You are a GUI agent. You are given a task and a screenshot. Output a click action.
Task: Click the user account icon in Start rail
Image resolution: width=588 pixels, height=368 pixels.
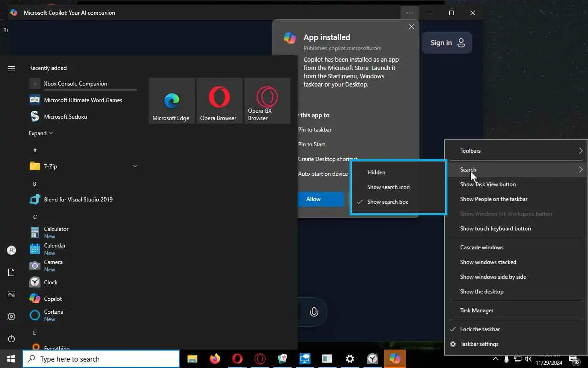coord(11,250)
